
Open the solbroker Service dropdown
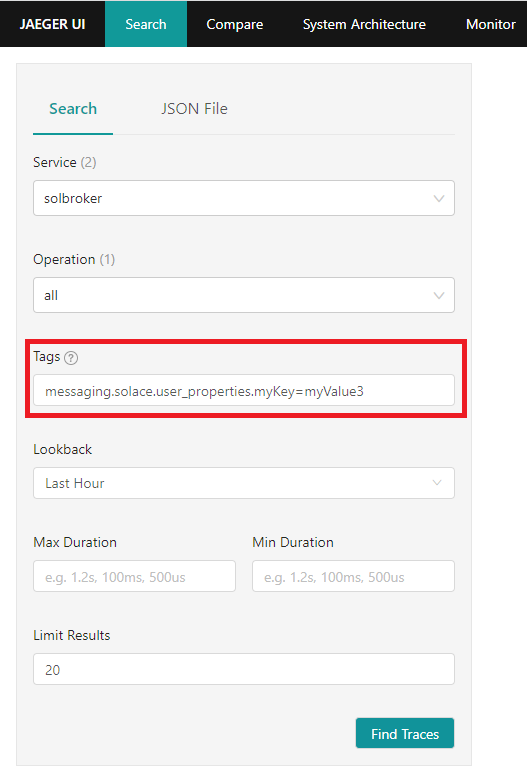point(244,198)
